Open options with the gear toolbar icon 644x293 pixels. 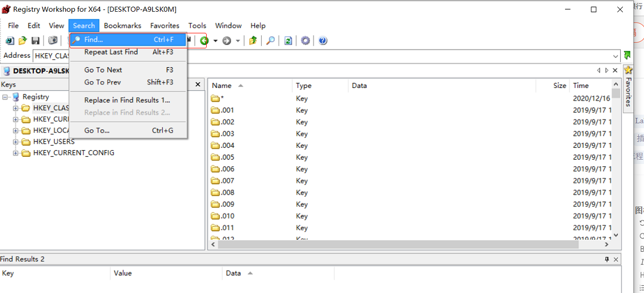(305, 41)
